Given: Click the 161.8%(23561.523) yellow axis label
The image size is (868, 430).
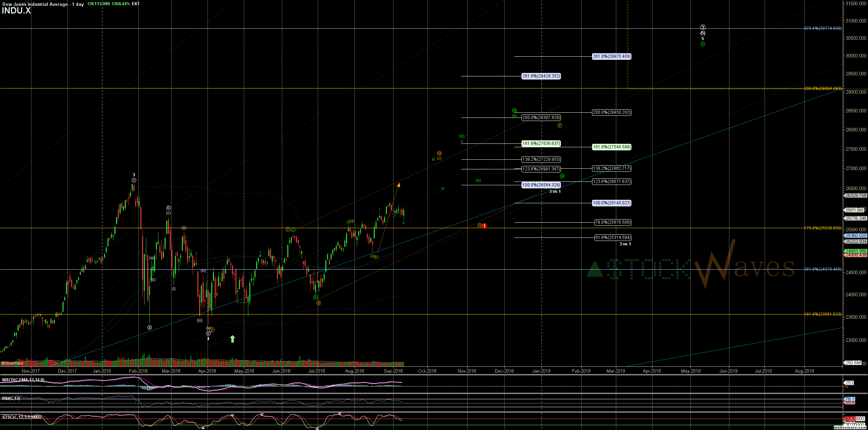Looking at the screenshot, I should pyautogui.click(x=823, y=314).
